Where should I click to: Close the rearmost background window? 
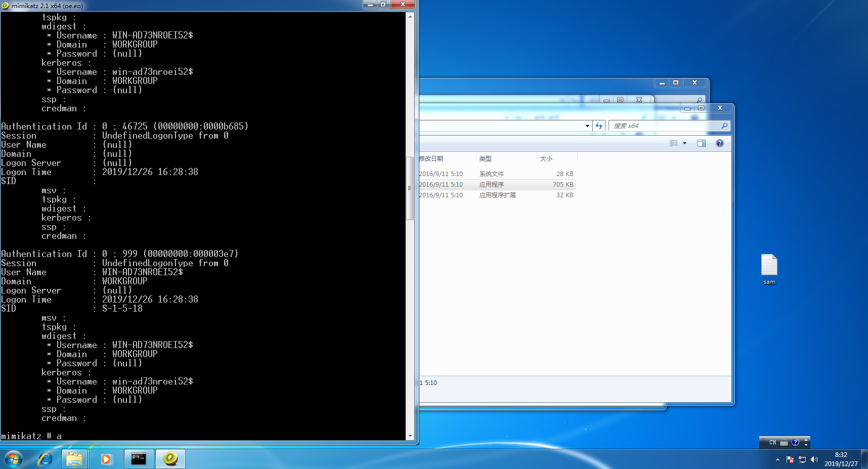coord(695,82)
